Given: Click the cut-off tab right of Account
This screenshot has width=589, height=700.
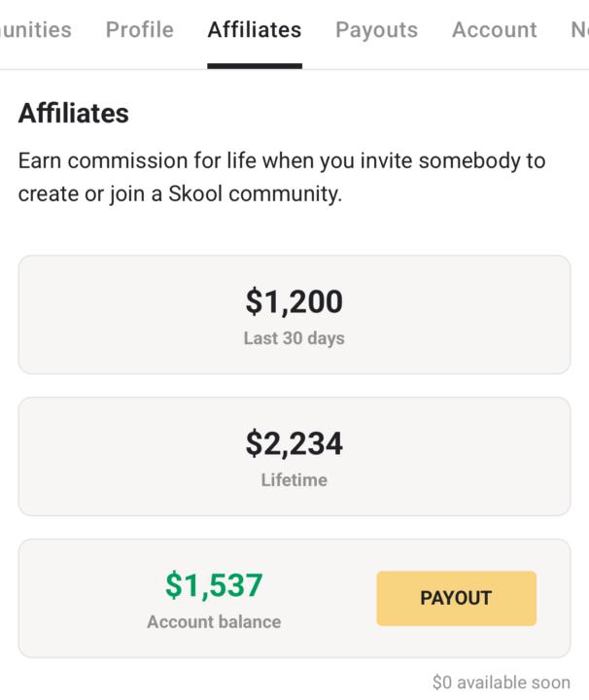Looking at the screenshot, I should click(x=578, y=30).
